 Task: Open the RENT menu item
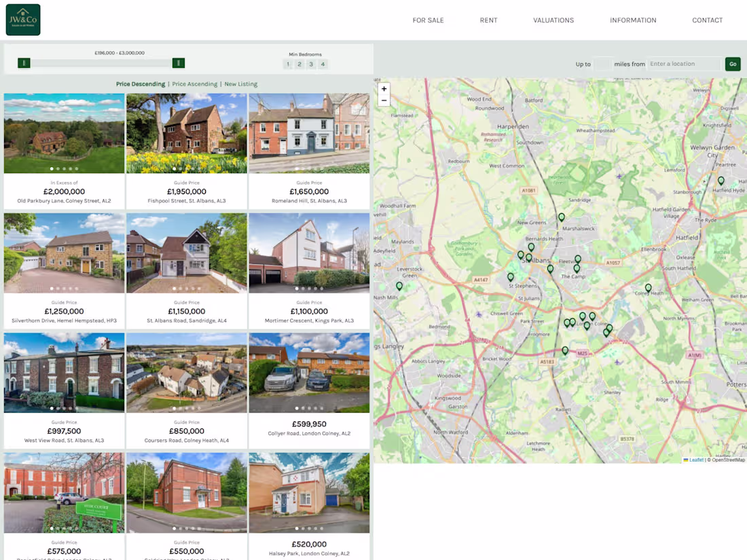pos(488,20)
